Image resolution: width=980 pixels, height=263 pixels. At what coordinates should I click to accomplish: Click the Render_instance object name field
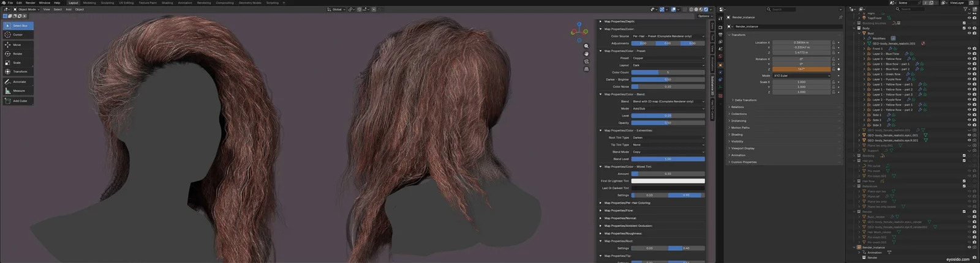click(787, 26)
